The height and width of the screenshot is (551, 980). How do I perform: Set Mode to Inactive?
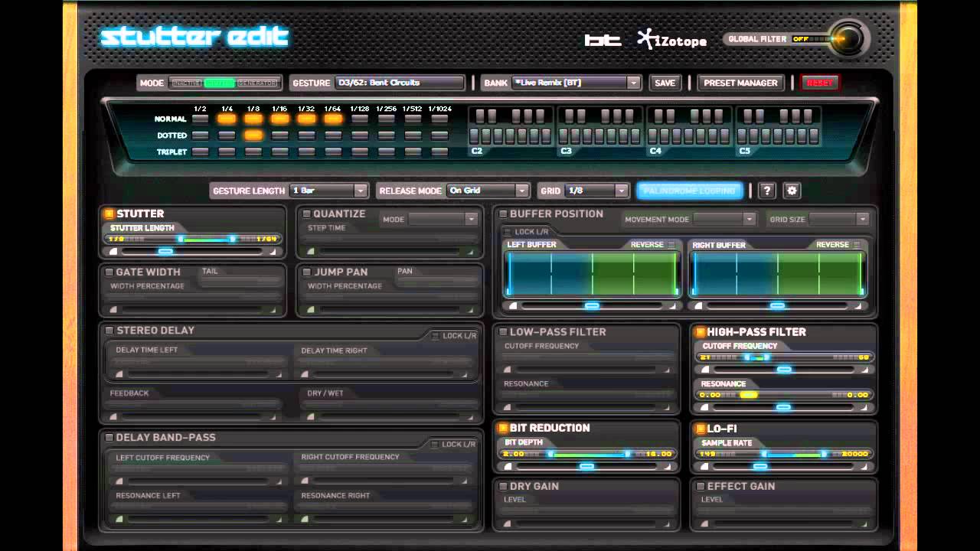186,83
